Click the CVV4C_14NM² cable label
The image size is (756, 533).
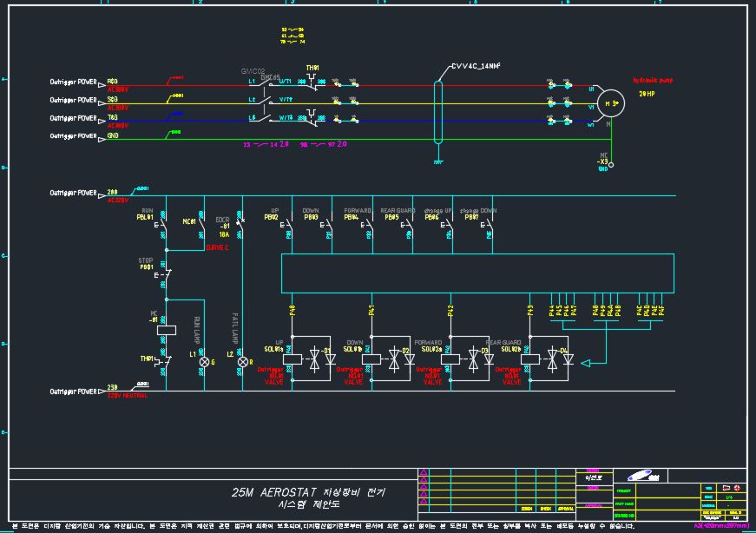(476, 66)
